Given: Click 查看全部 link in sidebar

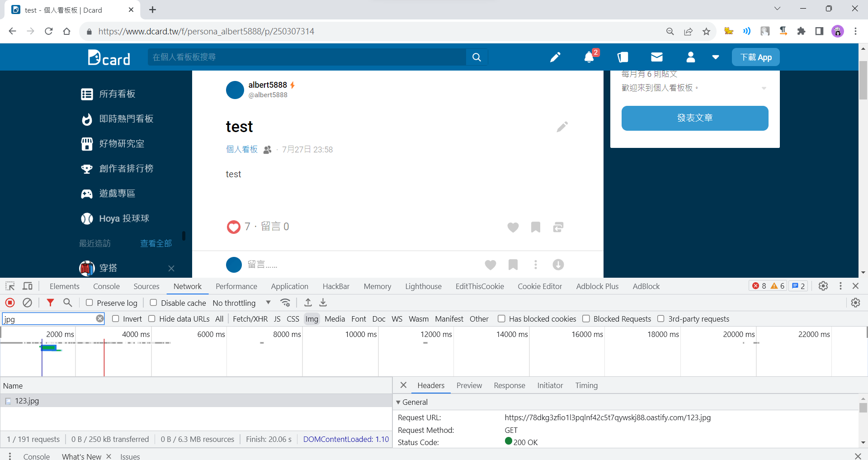Looking at the screenshot, I should [156, 243].
